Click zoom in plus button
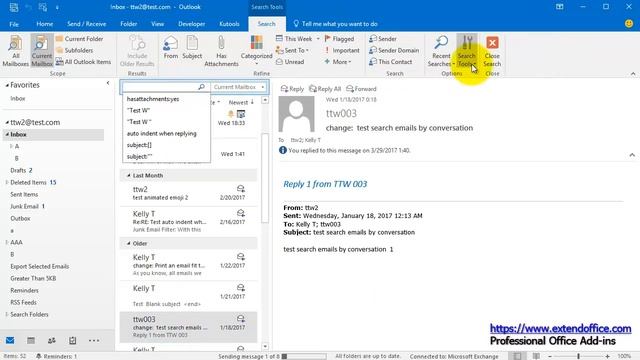640x360 pixels. [x=607, y=356]
